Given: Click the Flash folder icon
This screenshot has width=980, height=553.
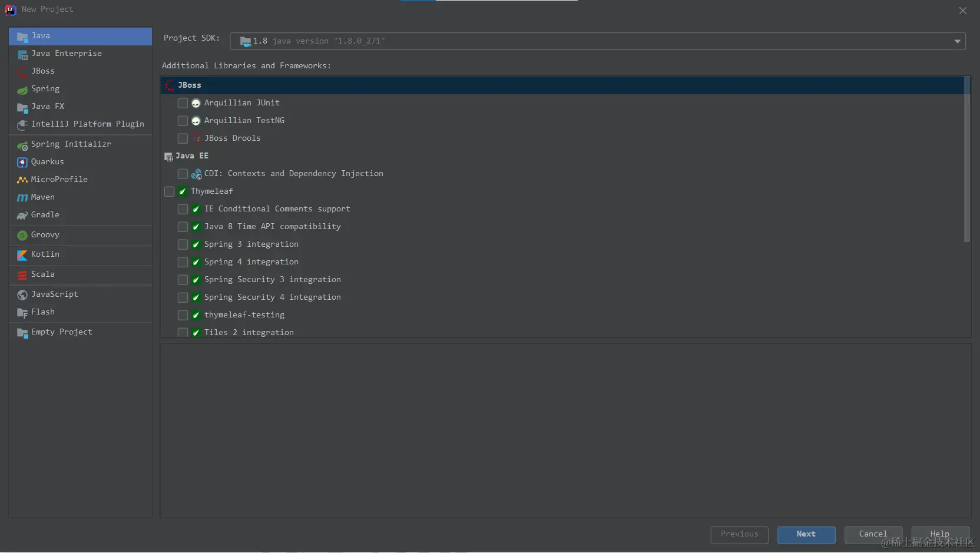Looking at the screenshot, I should click(22, 313).
